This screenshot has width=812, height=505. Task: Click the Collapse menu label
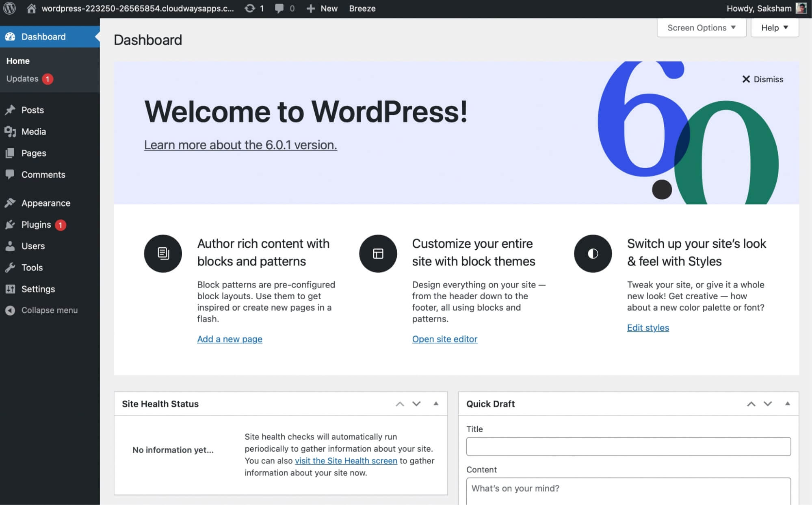pyautogui.click(x=50, y=310)
